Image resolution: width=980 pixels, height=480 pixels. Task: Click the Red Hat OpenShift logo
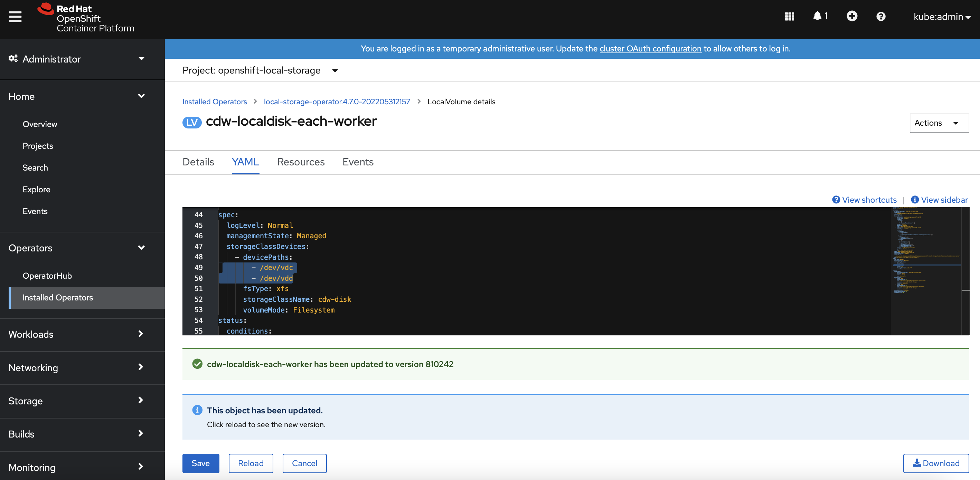[x=86, y=18]
